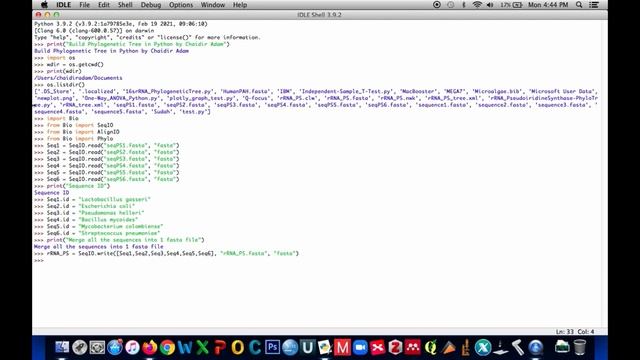Screen dimensions: 640x360
Task: Open the volume control icon
Action: click(490, 5)
